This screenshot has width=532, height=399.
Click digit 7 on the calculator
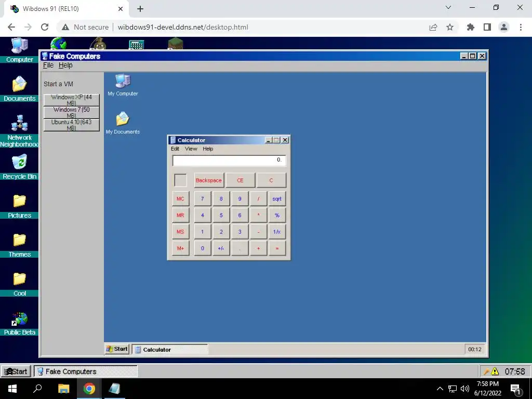203,199
